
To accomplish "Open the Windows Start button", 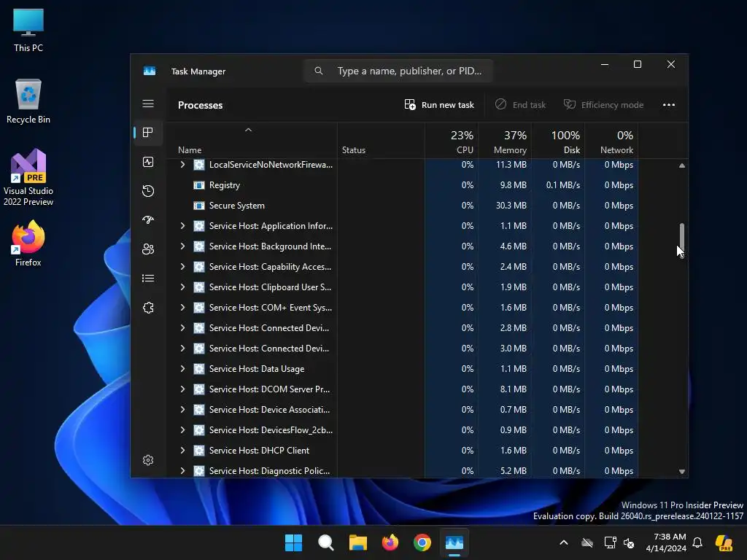I will pos(293,542).
